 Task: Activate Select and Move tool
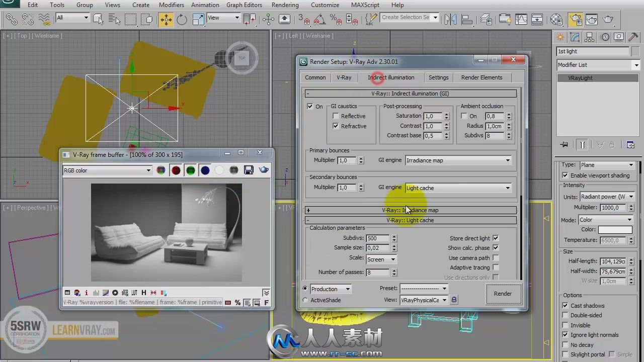[x=166, y=19]
